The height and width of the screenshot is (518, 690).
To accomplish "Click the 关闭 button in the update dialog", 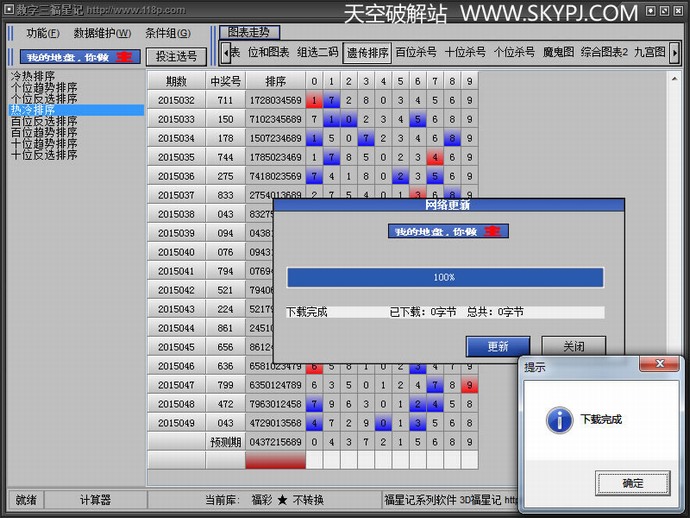I will [573, 346].
